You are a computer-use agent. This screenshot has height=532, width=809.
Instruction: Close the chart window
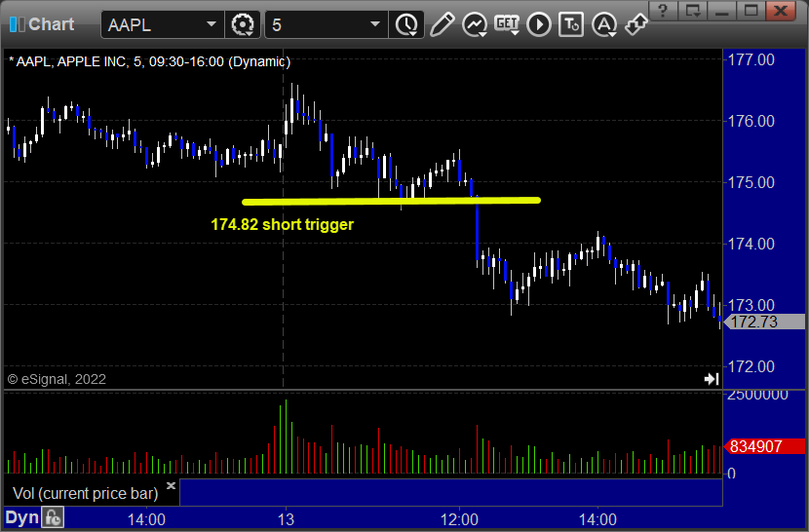click(x=781, y=11)
